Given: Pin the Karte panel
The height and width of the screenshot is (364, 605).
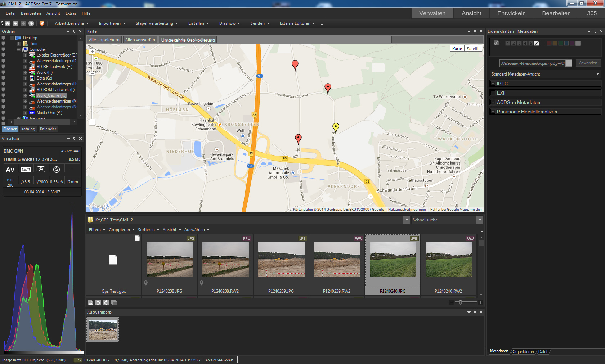Looking at the screenshot, I should [475, 31].
